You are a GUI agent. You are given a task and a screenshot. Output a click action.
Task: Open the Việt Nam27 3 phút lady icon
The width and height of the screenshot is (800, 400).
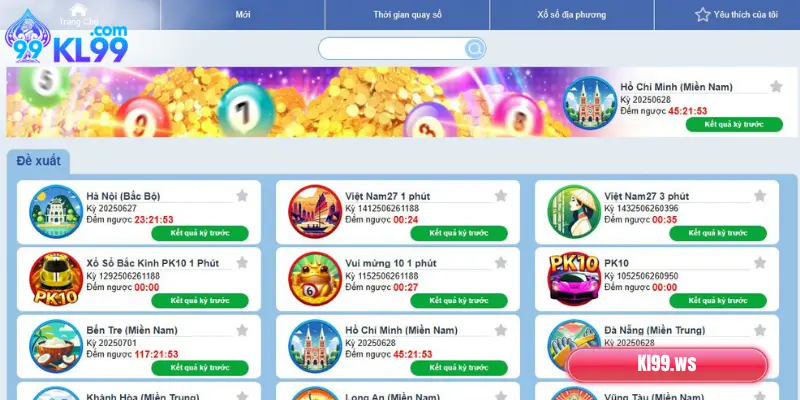click(574, 212)
